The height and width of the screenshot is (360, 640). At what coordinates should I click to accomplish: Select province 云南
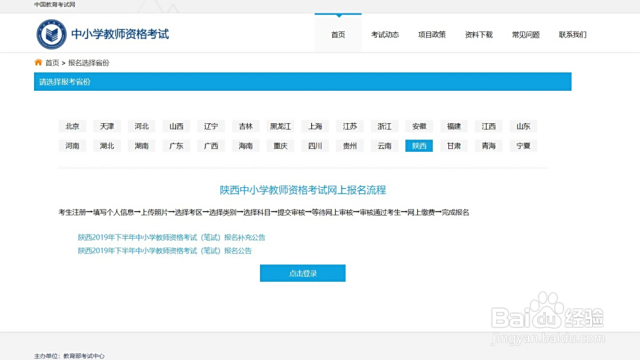[384, 146]
